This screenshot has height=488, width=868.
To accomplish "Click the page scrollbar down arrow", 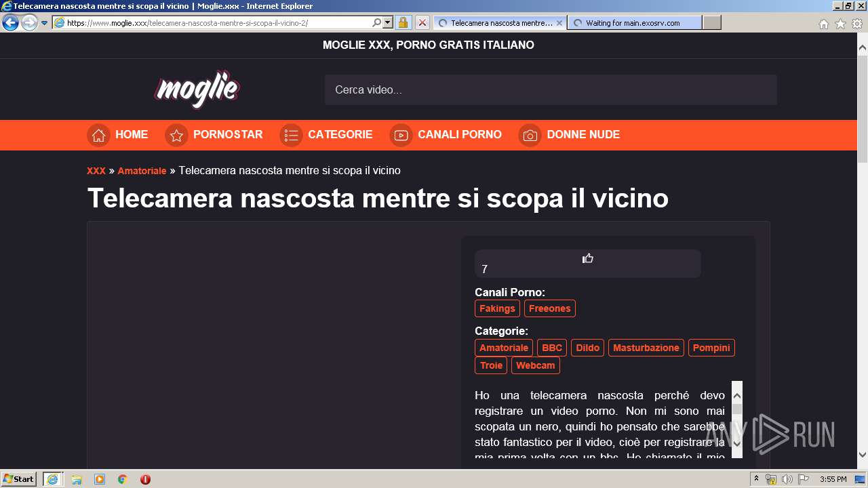I will [863, 455].
